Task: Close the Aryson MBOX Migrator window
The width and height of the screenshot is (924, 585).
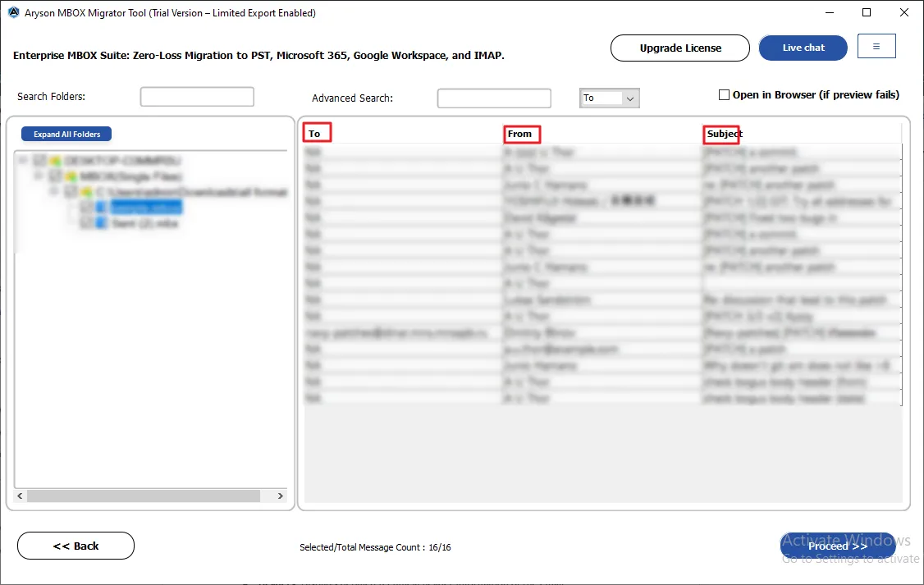Action: [x=904, y=12]
